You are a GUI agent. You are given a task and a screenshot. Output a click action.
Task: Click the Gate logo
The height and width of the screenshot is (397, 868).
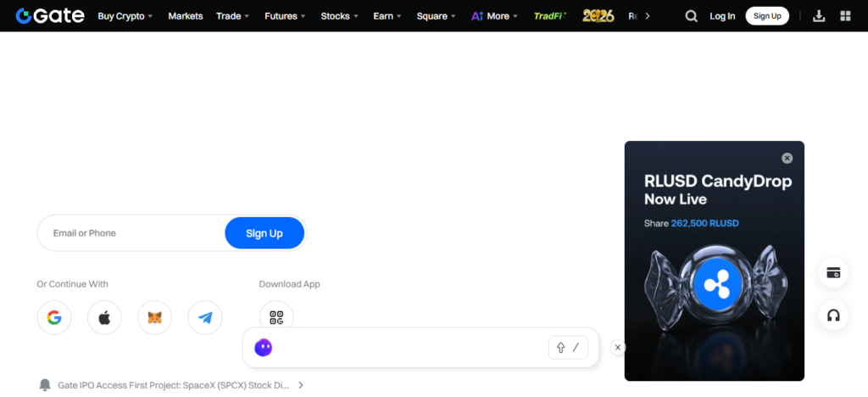pos(50,15)
